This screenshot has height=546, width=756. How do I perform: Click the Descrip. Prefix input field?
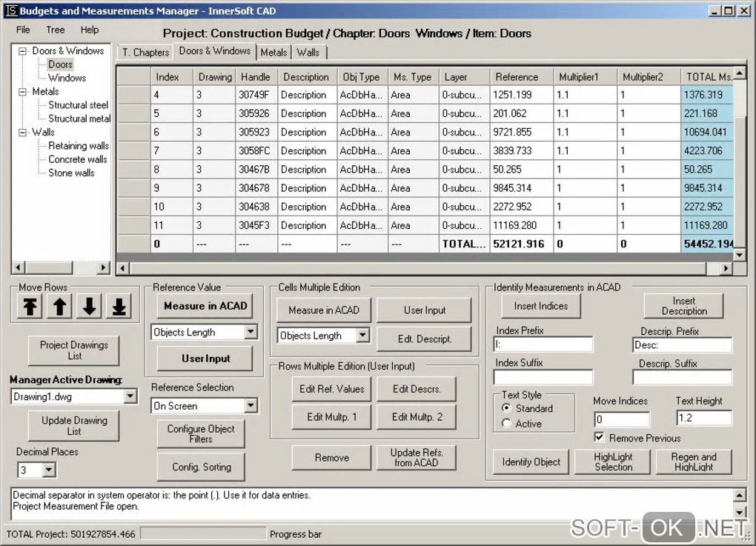[682, 344]
